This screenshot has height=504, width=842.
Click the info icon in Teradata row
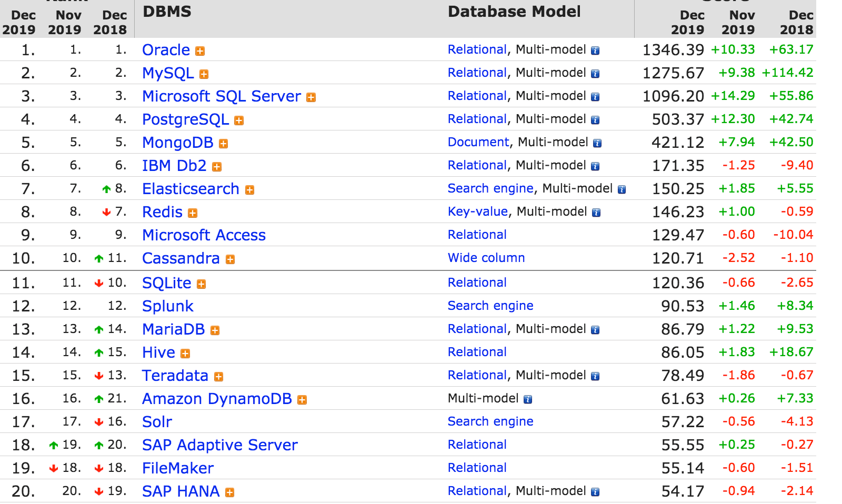pyautogui.click(x=595, y=376)
